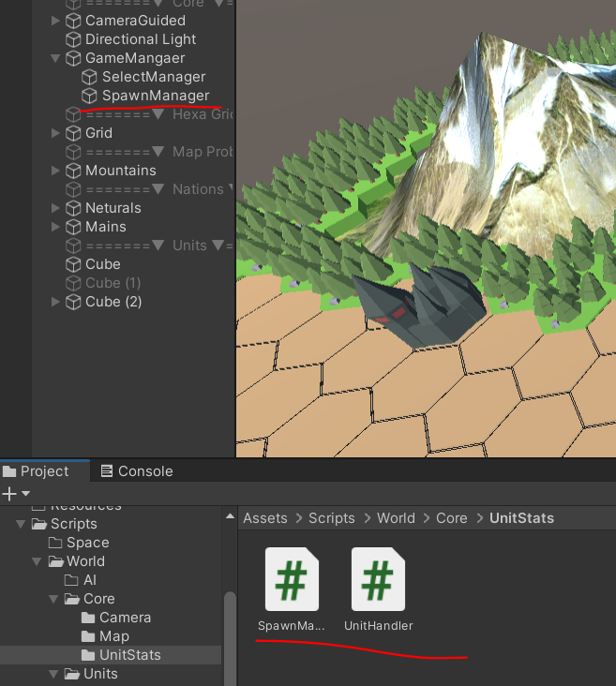Collapse the GameMangaer object arrow

(x=55, y=58)
